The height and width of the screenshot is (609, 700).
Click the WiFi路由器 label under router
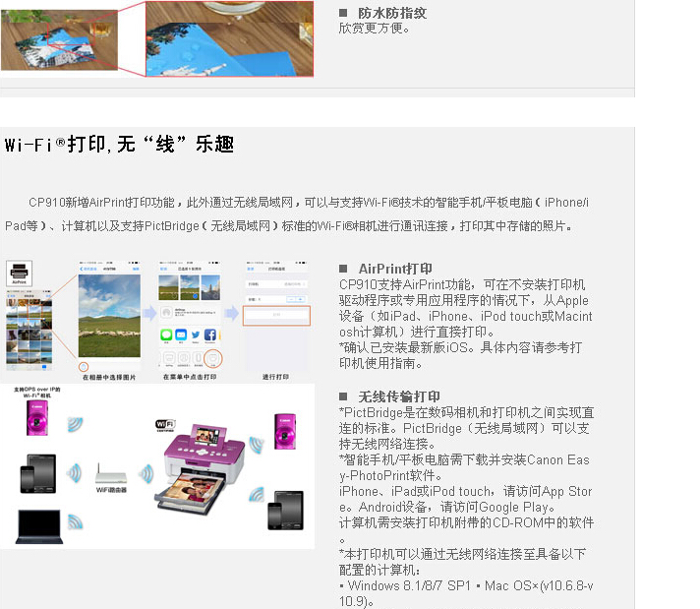[x=111, y=490]
